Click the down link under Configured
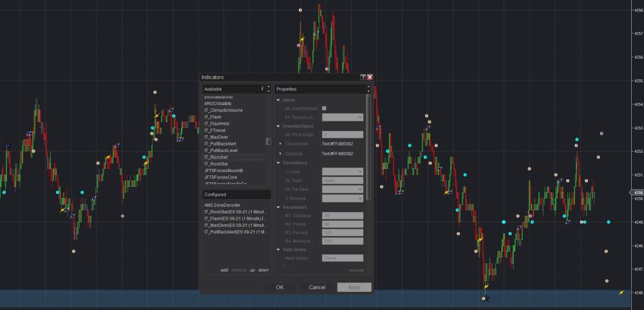 point(263,270)
